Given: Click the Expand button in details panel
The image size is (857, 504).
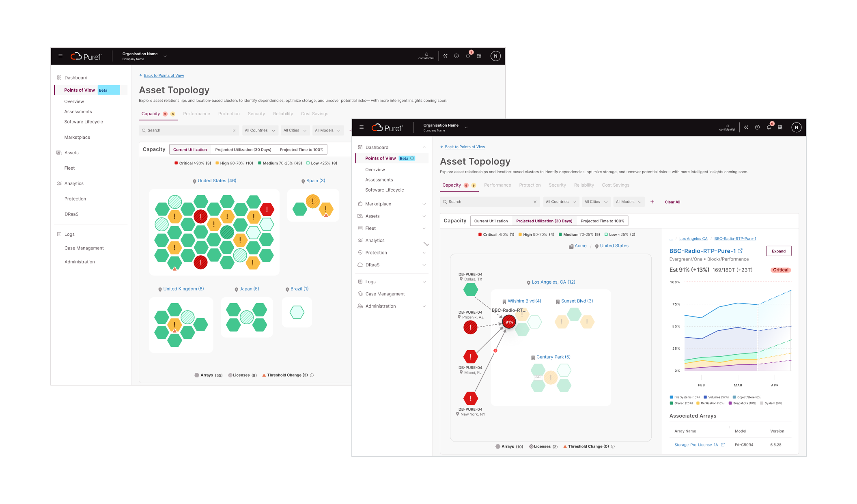Looking at the screenshot, I should (778, 251).
